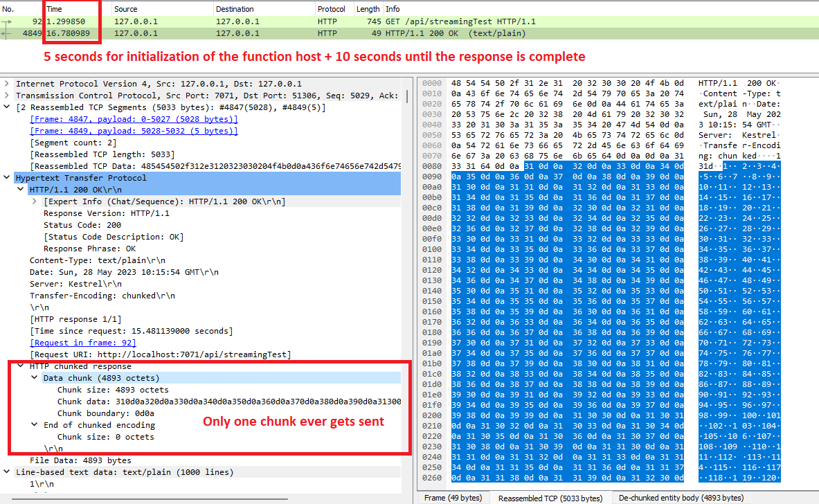Collapse the End of chunked encoding node
The image size is (819, 504).
click(x=35, y=425)
